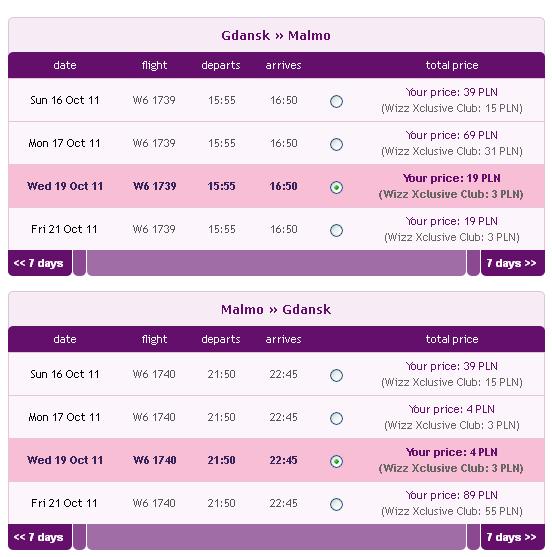The height and width of the screenshot is (557, 552).
Task: Select Wed 19 Oct W6 1740 return radio
Action: pyautogui.click(x=336, y=461)
